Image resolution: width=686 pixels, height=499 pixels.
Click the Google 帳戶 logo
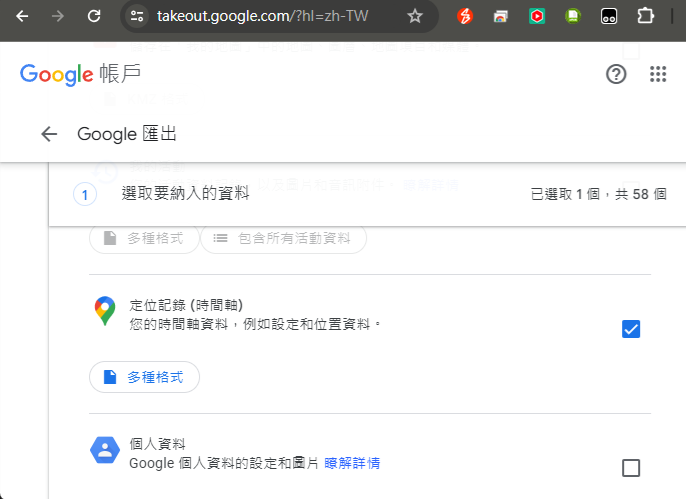(x=80, y=74)
